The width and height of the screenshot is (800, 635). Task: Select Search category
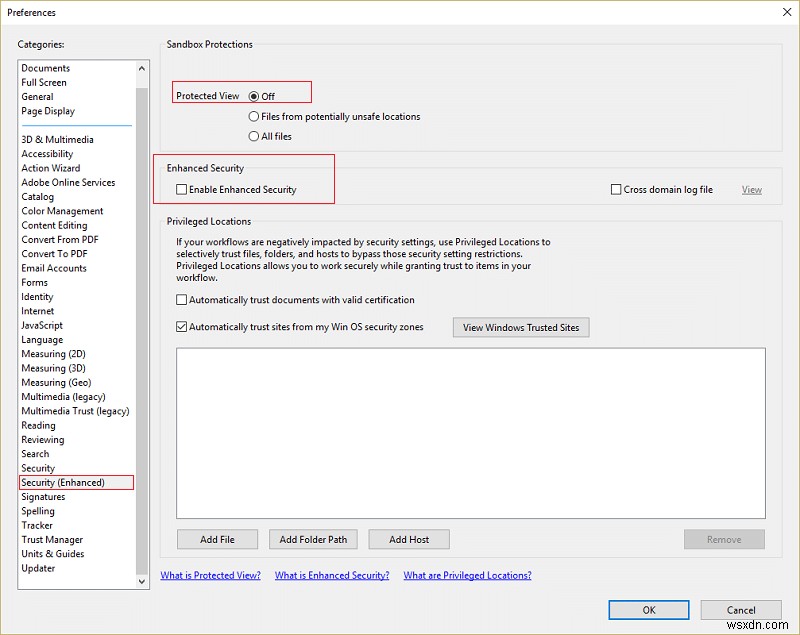[x=35, y=453]
